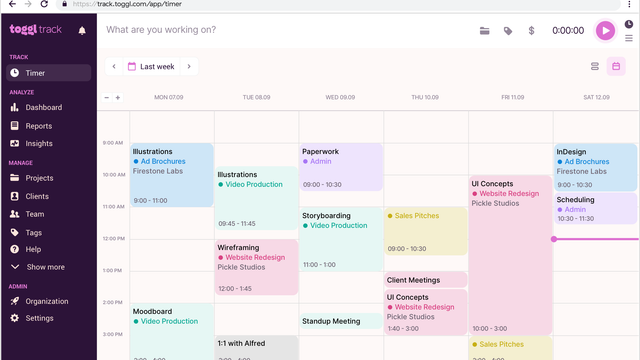Open the Last week date picker
640x360 pixels.
(151, 67)
